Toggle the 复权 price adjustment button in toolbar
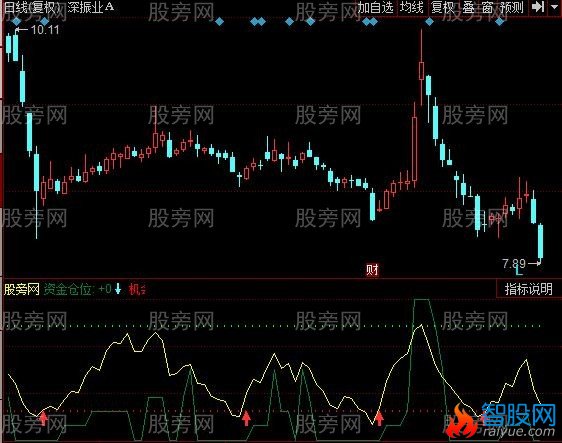The image size is (562, 443). click(443, 8)
